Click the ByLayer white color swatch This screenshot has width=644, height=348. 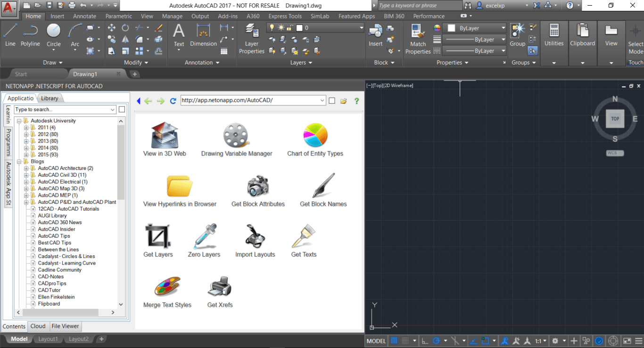451,28
